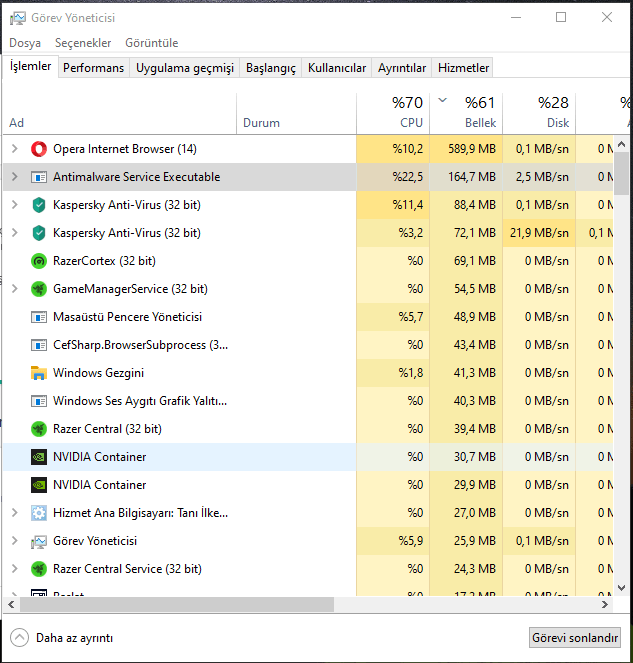Click the RazerCortex green icon
This screenshot has height=663, width=633.
39,261
